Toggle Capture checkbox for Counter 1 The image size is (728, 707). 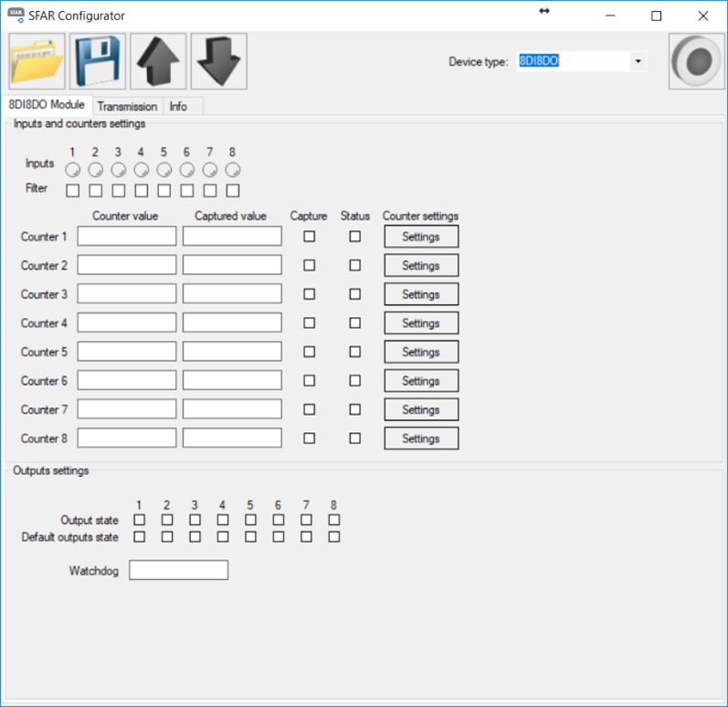[309, 237]
